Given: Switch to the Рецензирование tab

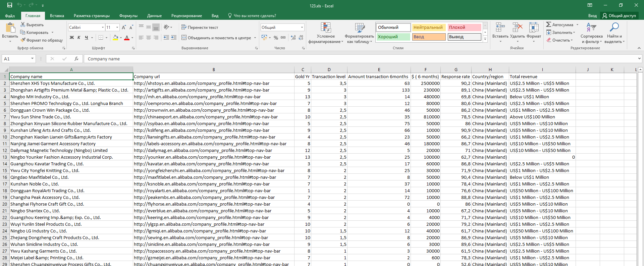Looking at the screenshot, I should tap(186, 16).
